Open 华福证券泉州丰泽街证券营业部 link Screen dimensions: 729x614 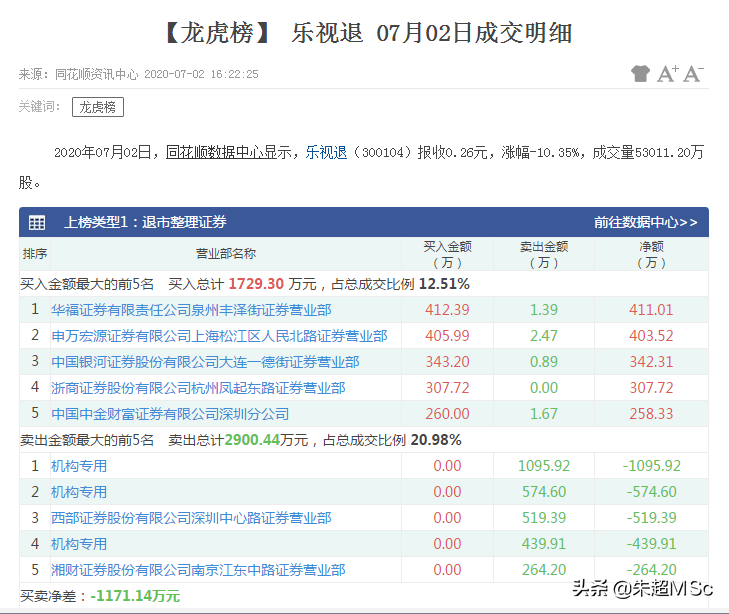point(191,310)
